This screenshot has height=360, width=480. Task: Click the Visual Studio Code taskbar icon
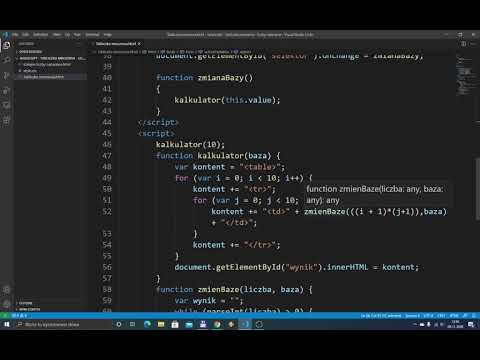(245, 324)
